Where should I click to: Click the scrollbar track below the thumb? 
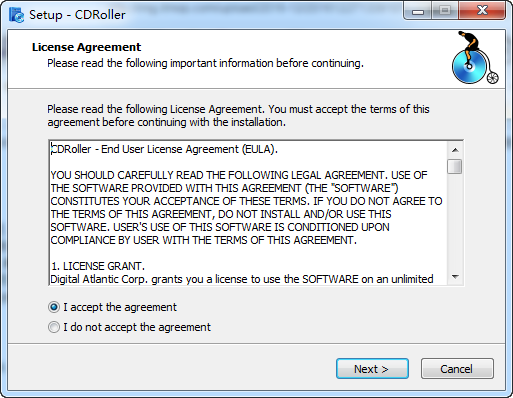(x=455, y=222)
